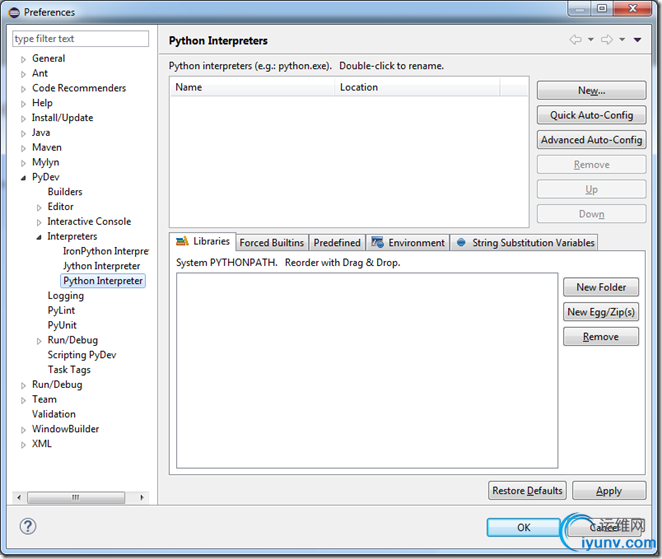Screen dimensions: 662x559
Task: Select PyUnit preferences item
Action: [62, 325]
